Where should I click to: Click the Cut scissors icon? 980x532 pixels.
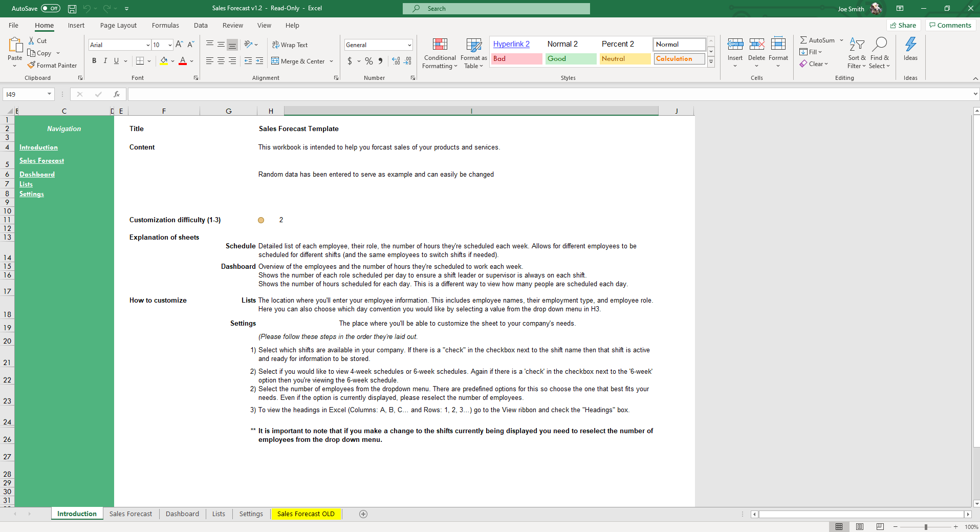31,40
